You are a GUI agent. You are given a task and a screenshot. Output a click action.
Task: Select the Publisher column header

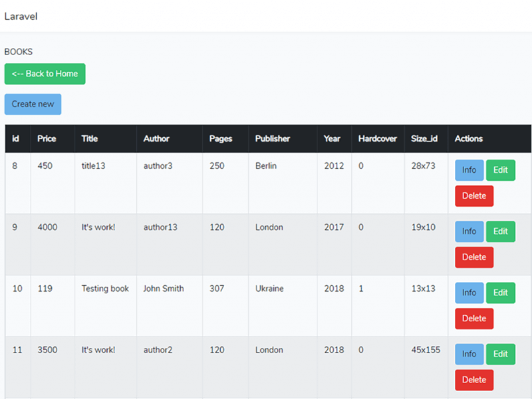pyautogui.click(x=273, y=139)
